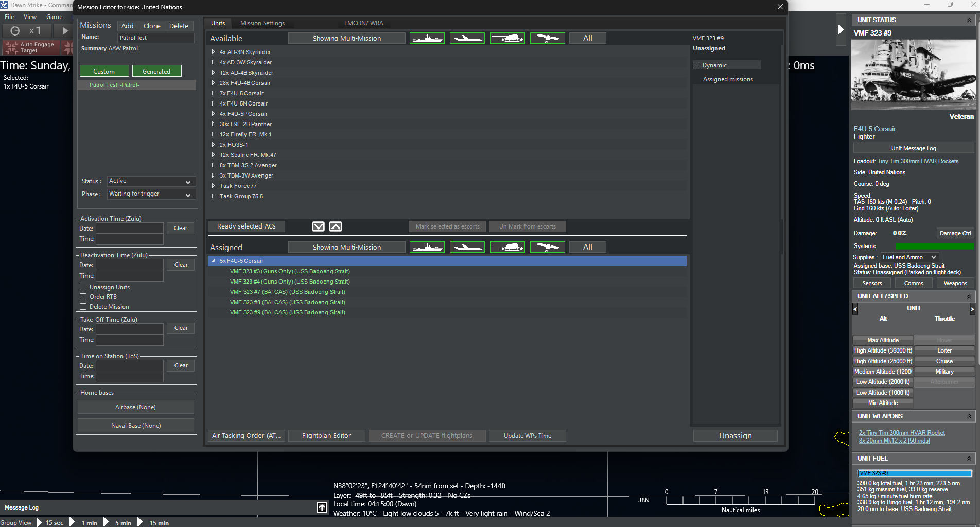Screen dimensions: 980x527
Task: Expand the Task Force 77 tree entry
Action: click(213, 186)
